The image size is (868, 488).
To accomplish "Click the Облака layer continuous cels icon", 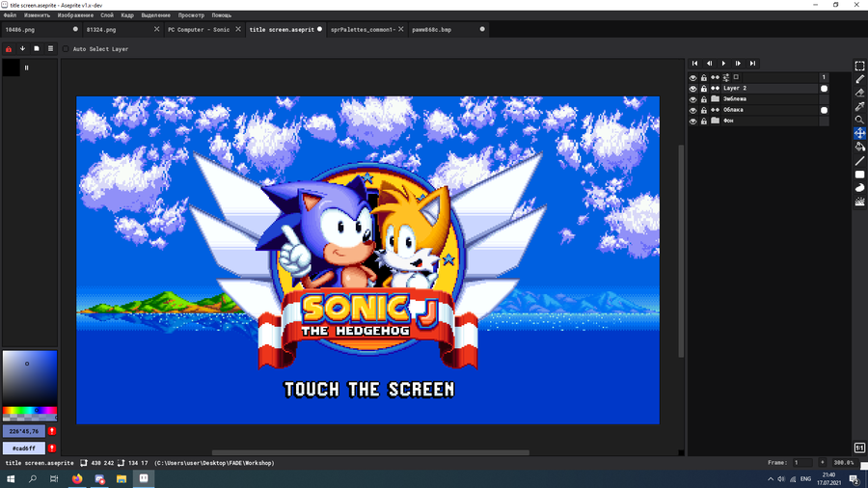I will pos(716,110).
